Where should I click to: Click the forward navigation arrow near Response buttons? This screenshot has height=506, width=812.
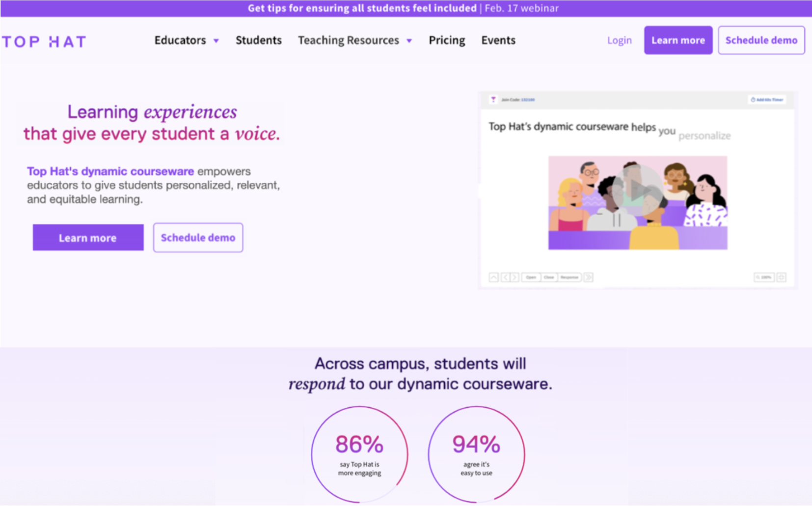click(x=588, y=277)
